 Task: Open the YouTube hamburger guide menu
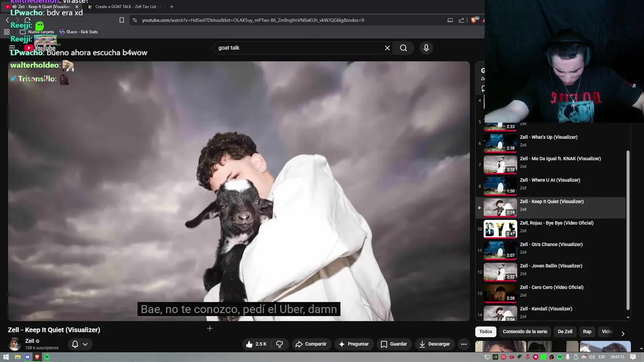click(x=12, y=48)
